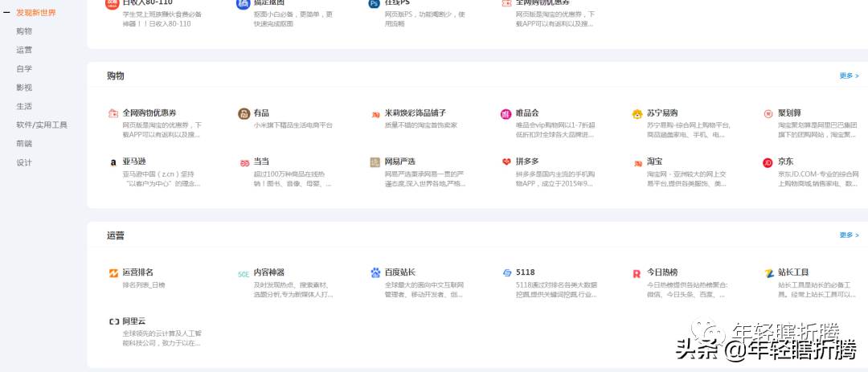Screen dimensions: 868x372
Task: Click 更多 > link in 购物 section
Action: point(850,76)
